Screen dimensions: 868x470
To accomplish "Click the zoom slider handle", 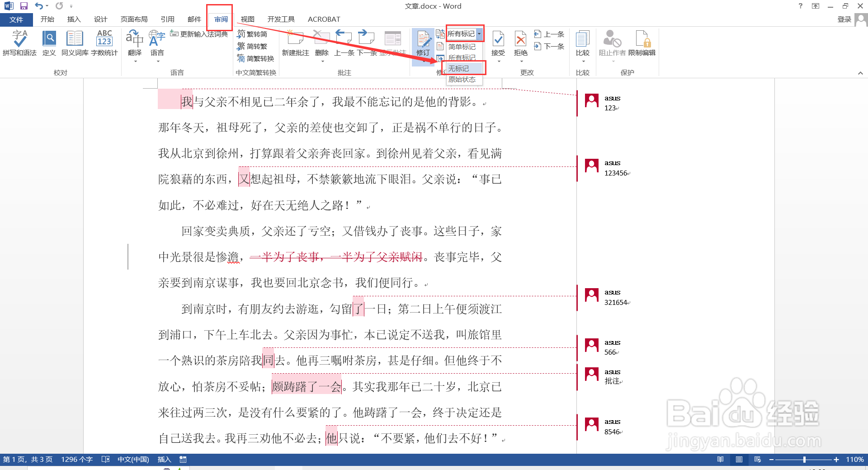I will click(x=804, y=459).
